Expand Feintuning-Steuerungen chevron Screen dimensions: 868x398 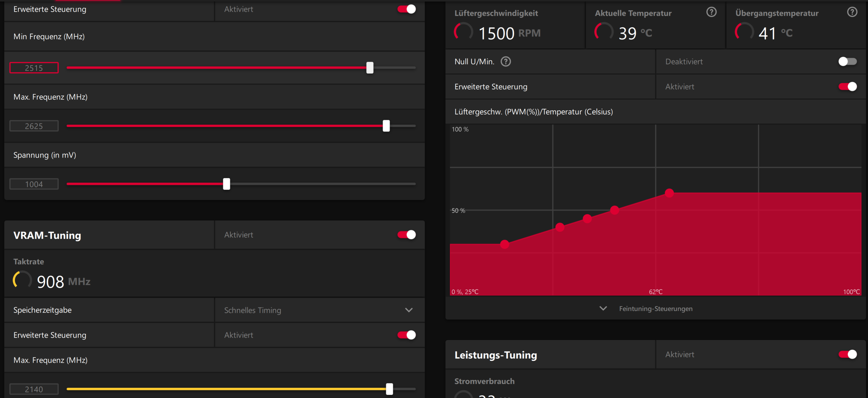603,308
